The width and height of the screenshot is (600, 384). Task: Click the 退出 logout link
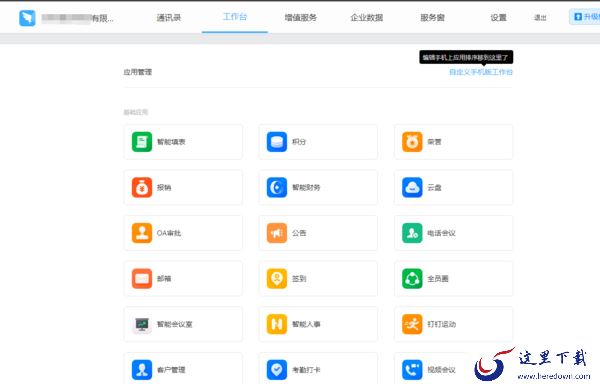coord(540,18)
